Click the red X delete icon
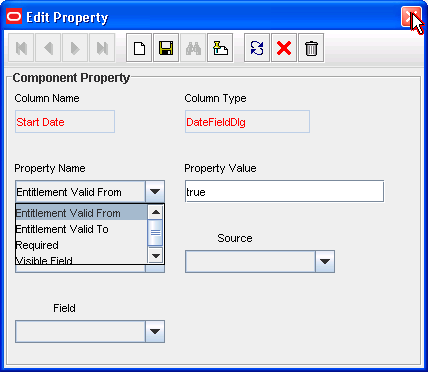 (x=284, y=48)
